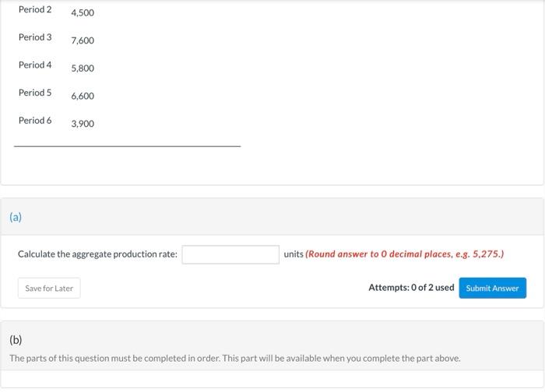This screenshot has height=392, width=545.
Task: Click the 'units' label beside the input
Action: (294, 254)
